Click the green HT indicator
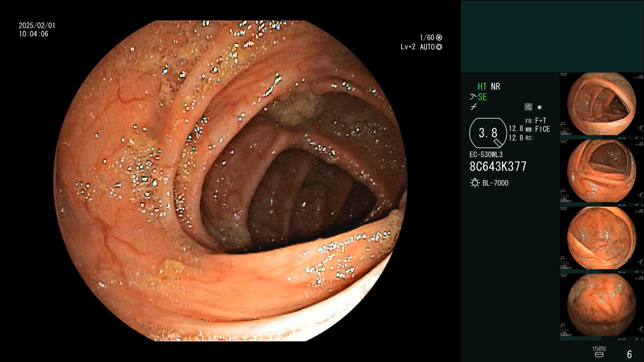The width and height of the screenshot is (644, 362). coord(482,86)
